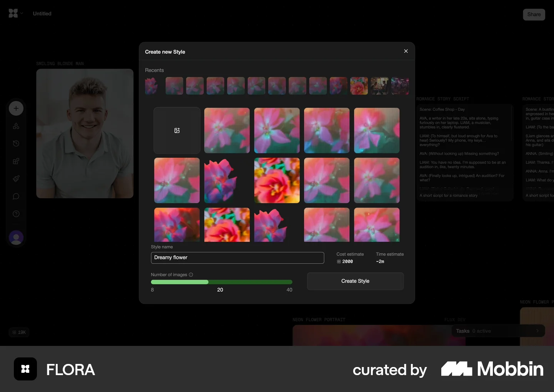Click the Number of images info icon
This screenshot has height=392, width=554.
point(191,275)
